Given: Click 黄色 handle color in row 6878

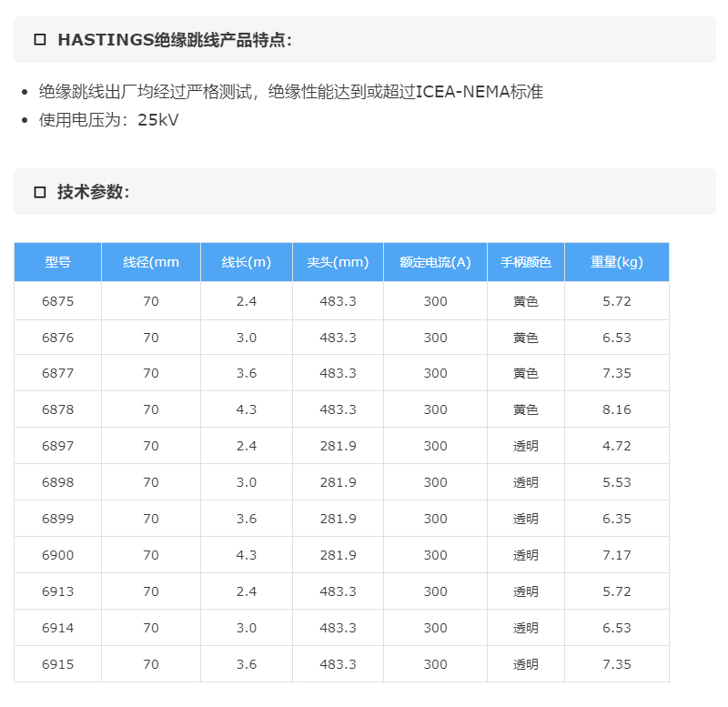Looking at the screenshot, I should pos(526,409).
